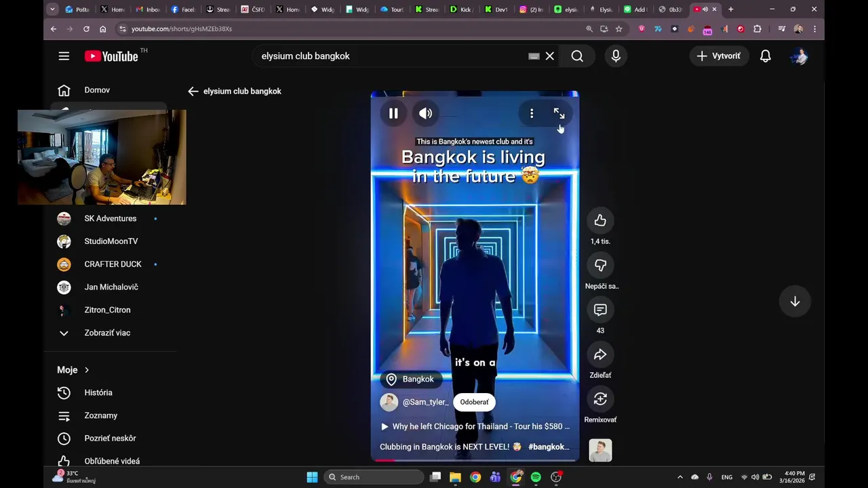This screenshot has height=488, width=868.
Task: Open the Short's three-dot options menu
Action: click(x=532, y=113)
